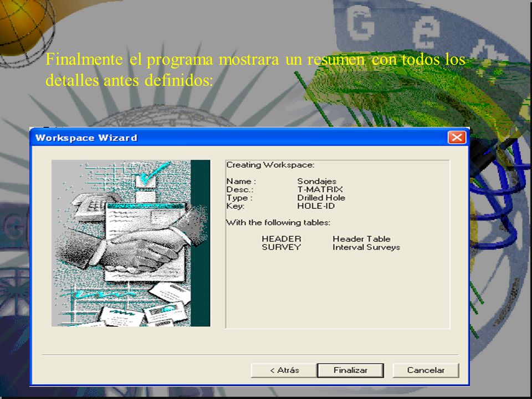Click the Finalizar button
Image resolution: width=532 pixels, height=399 pixels.
click(350, 370)
